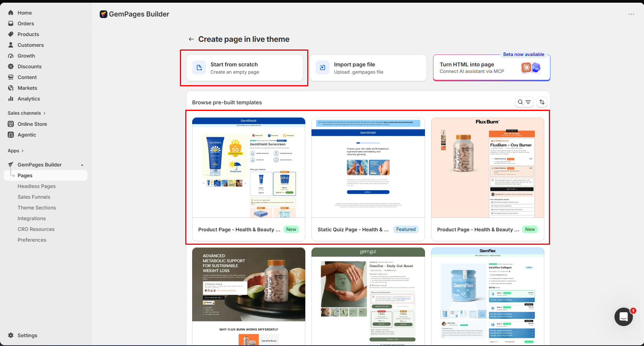Viewport: 644px width, 346px height.
Task: Open Theme Sections in sidebar
Action: point(37,208)
